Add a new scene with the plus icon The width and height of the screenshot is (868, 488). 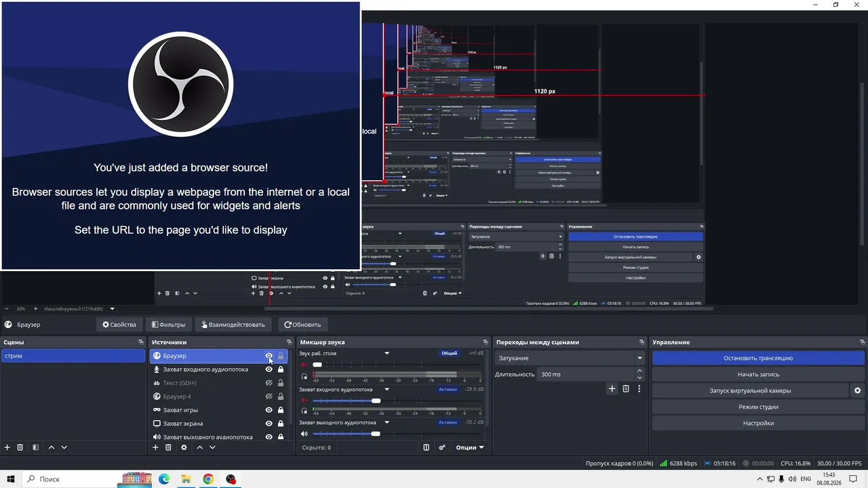pyautogui.click(x=7, y=447)
